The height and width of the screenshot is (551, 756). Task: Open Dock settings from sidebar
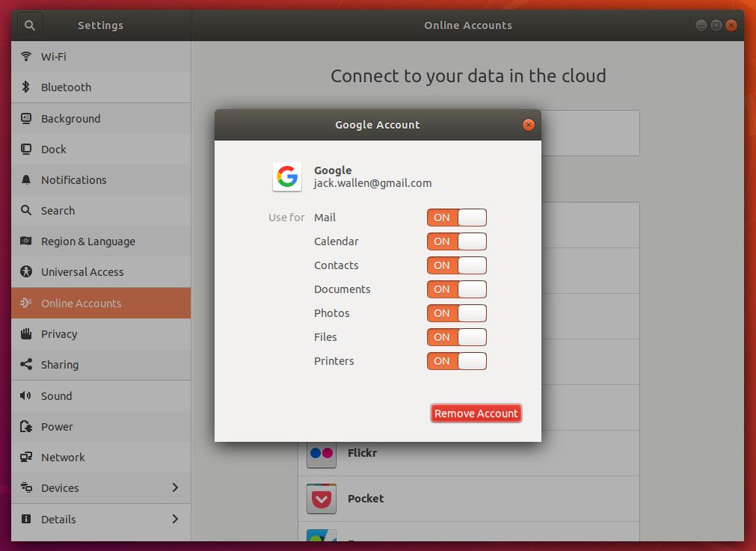point(101,149)
